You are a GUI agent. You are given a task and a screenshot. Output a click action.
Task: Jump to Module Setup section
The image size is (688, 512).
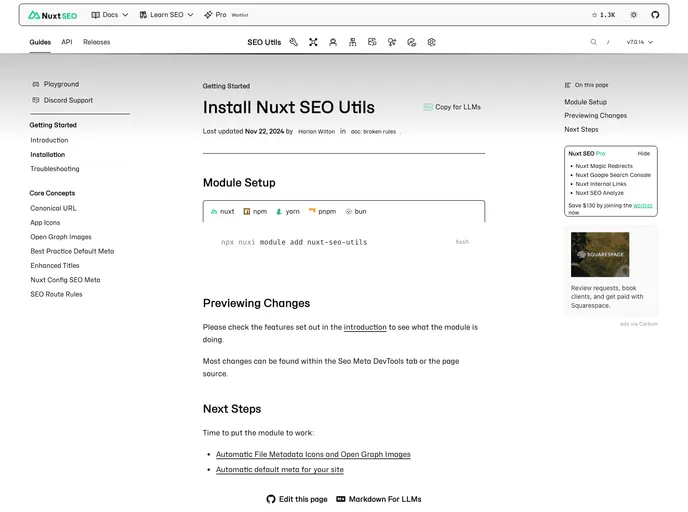coord(585,102)
